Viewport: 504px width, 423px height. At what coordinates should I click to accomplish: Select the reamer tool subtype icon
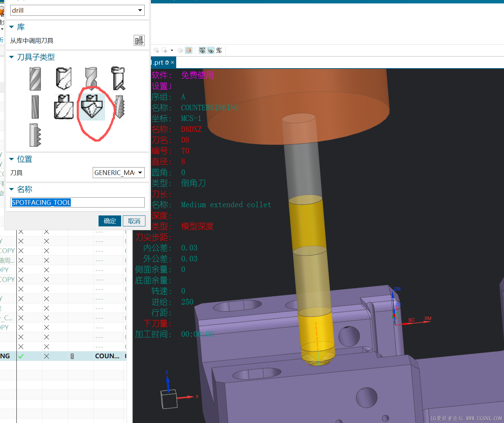(x=35, y=107)
